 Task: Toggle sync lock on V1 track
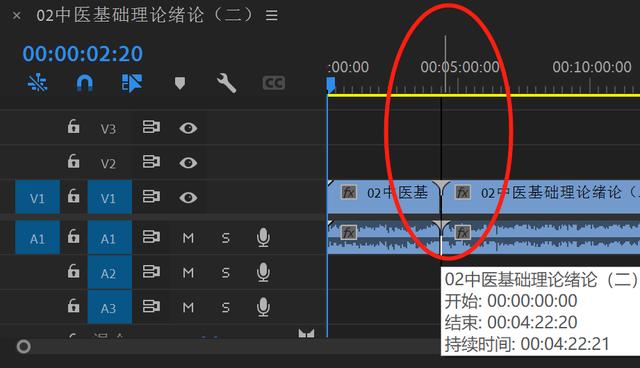(151, 197)
